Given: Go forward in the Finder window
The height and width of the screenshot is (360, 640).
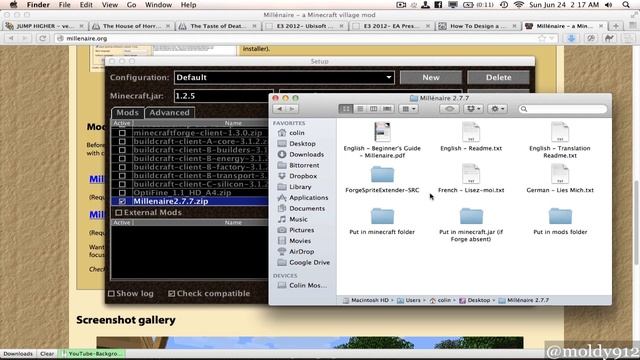Looking at the screenshot, I should (292, 109).
